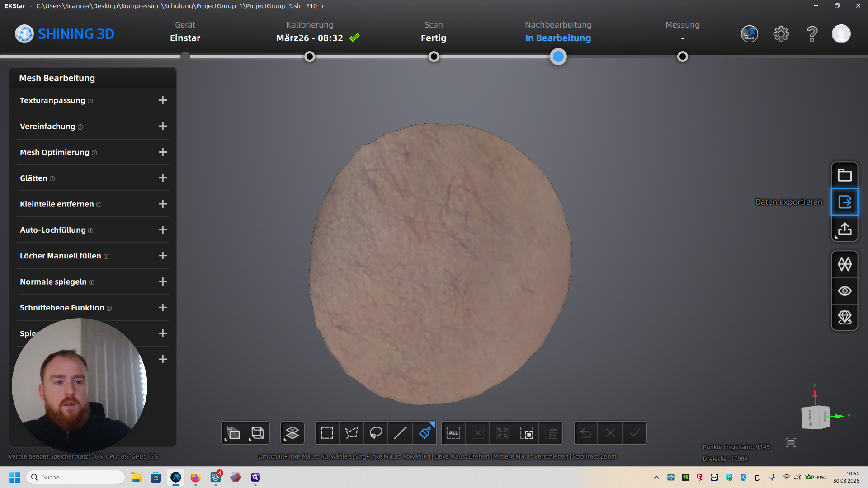Toggle the eye visibility icon
Screen dimensions: 868x488
click(x=844, y=291)
